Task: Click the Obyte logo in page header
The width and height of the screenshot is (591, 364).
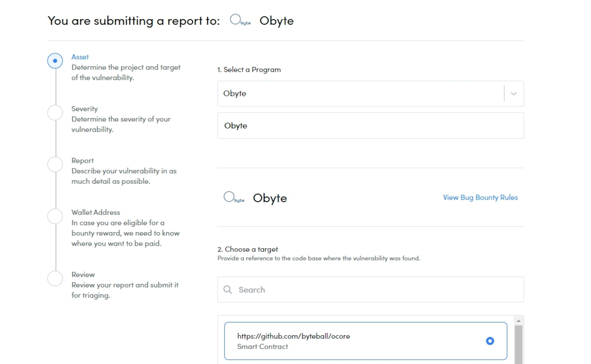Action: (x=240, y=20)
